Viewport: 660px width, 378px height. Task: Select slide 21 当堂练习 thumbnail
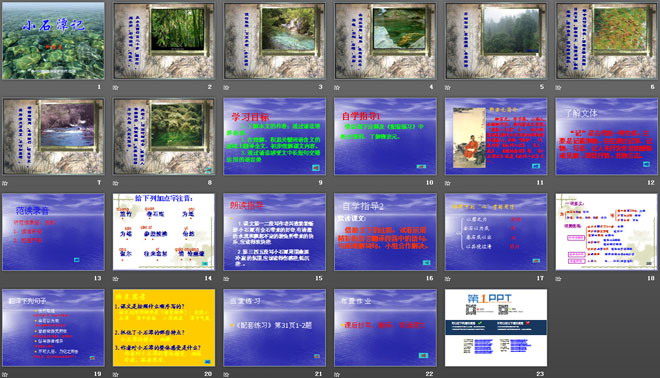click(274, 327)
